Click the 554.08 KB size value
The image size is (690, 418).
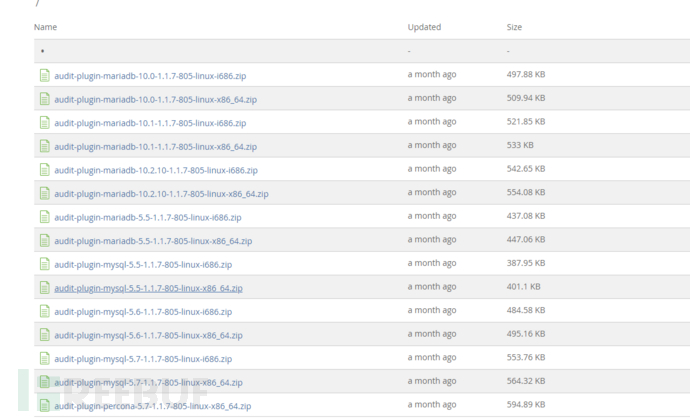click(526, 192)
